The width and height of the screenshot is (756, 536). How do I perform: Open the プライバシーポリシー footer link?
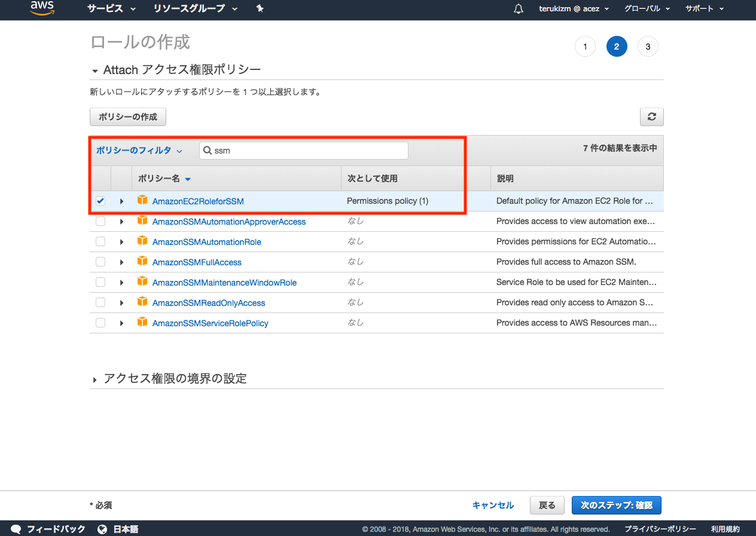point(660,529)
